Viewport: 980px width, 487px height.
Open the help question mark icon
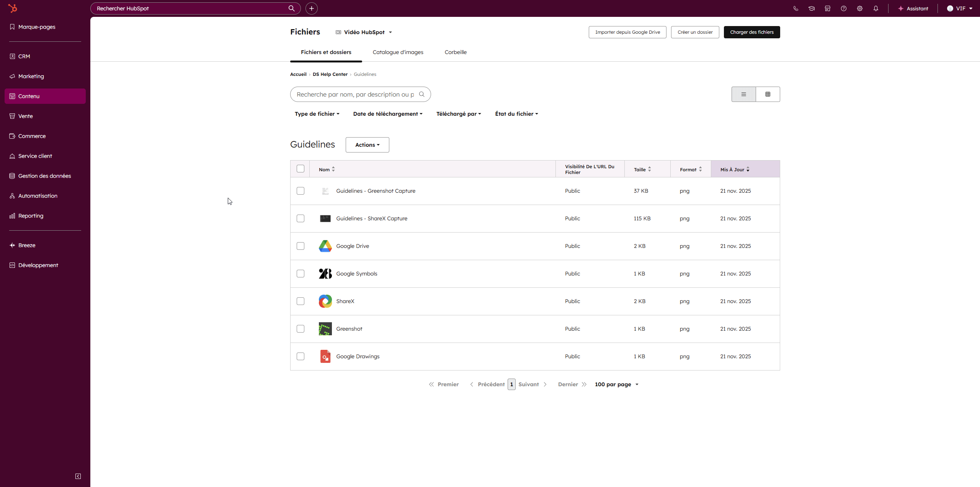[843, 8]
